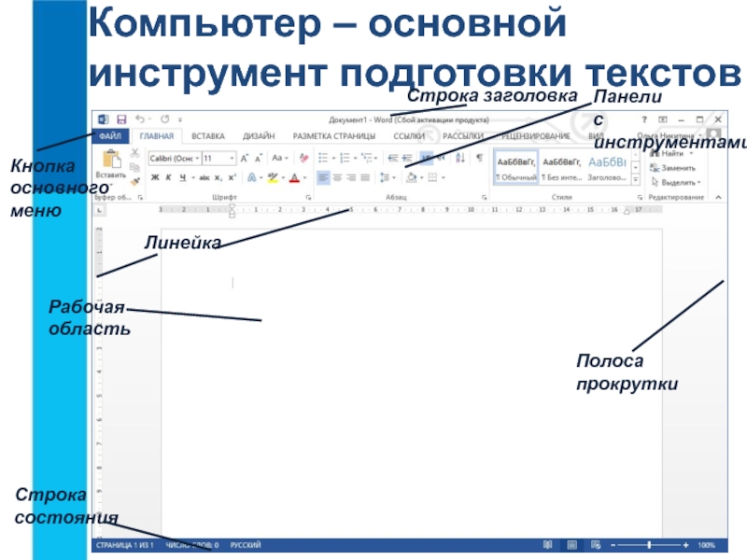This screenshot has width=747, height=560.
Task: Click the Redo icon in the title bar
Action: click(x=165, y=119)
